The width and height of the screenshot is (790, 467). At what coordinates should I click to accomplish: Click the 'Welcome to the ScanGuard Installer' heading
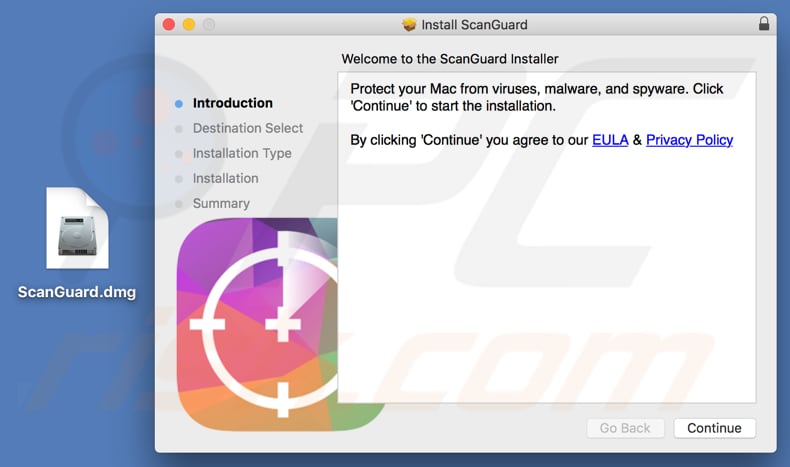click(x=450, y=59)
